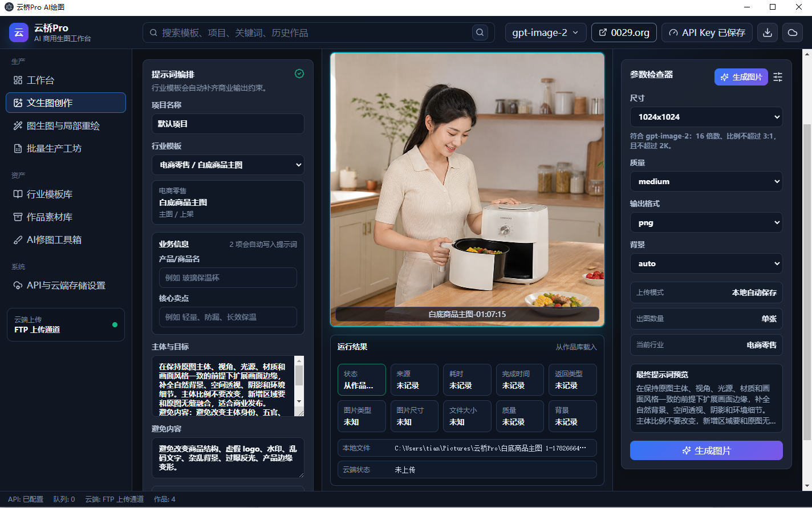The image size is (812, 508).
Task: Click the 避免内容 text area
Action: coord(228,457)
